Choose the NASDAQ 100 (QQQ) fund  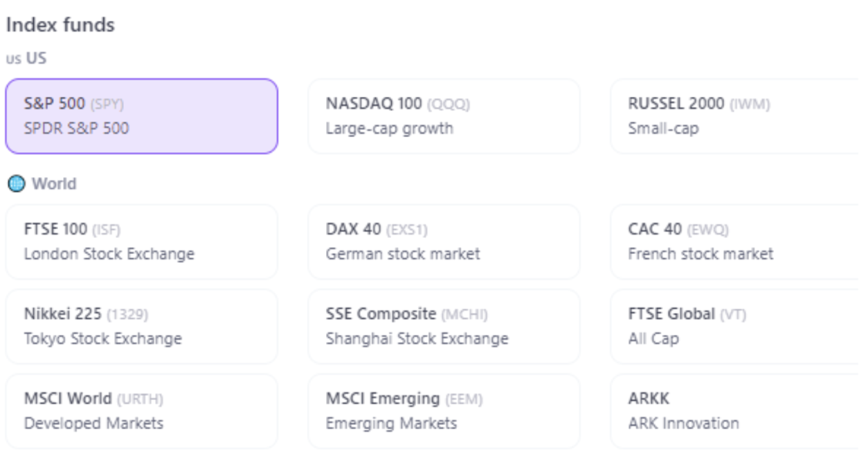click(444, 116)
